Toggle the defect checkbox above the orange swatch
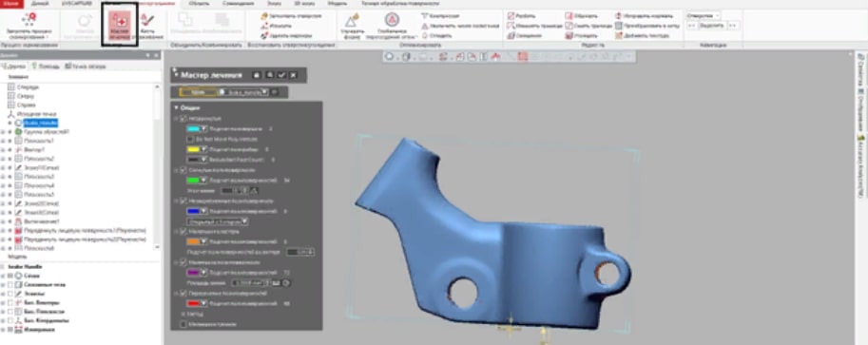This screenshot has height=345, width=868. pyautogui.click(x=183, y=232)
